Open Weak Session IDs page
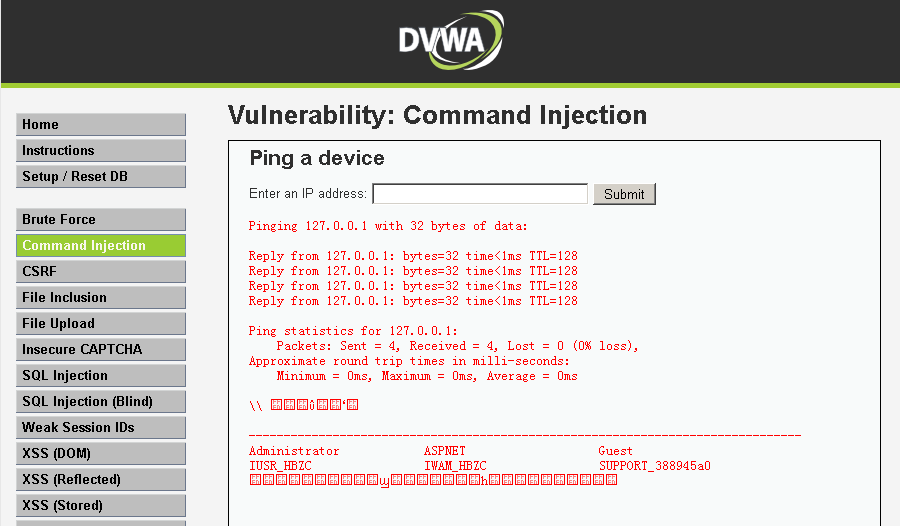The width and height of the screenshot is (900, 526). tap(100, 428)
